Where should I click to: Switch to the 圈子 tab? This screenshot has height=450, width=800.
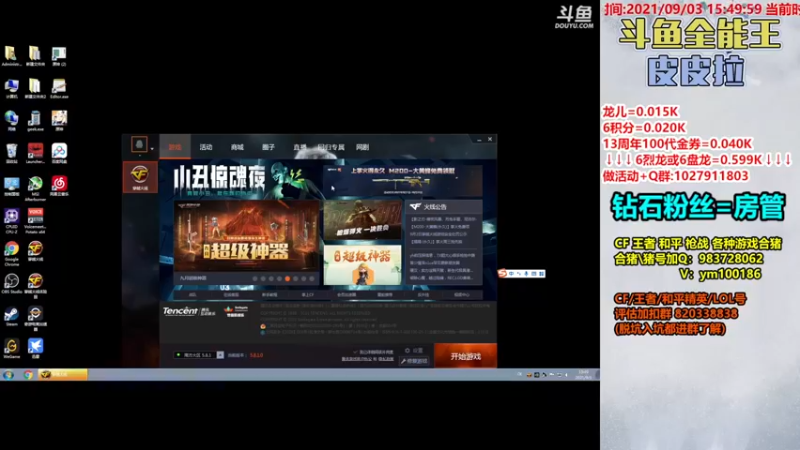tap(268, 147)
